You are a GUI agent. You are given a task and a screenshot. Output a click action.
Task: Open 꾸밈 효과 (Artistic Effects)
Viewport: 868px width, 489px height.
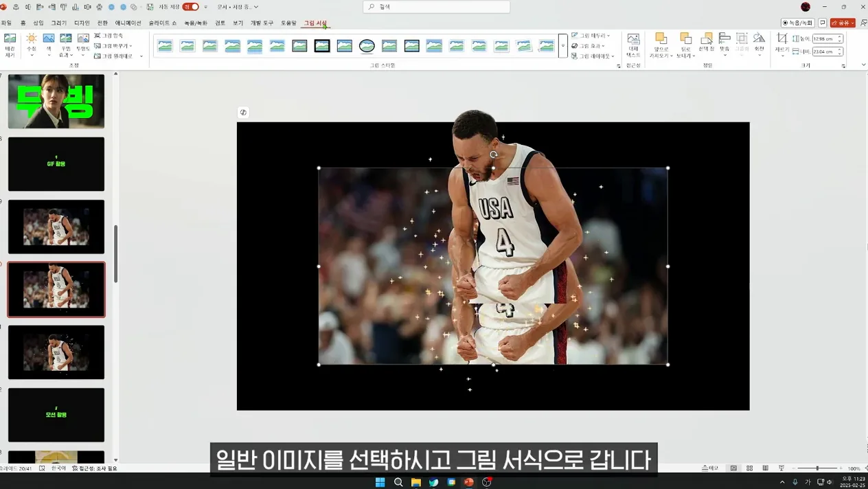pos(66,45)
